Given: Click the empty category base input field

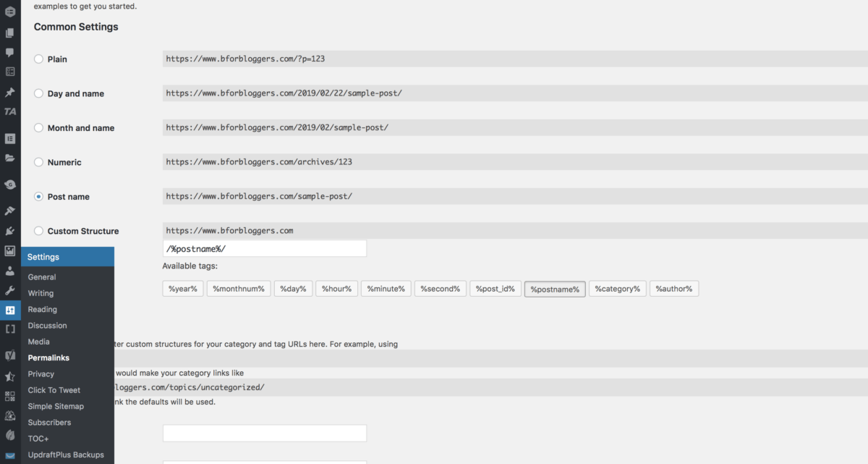Looking at the screenshot, I should [265, 433].
